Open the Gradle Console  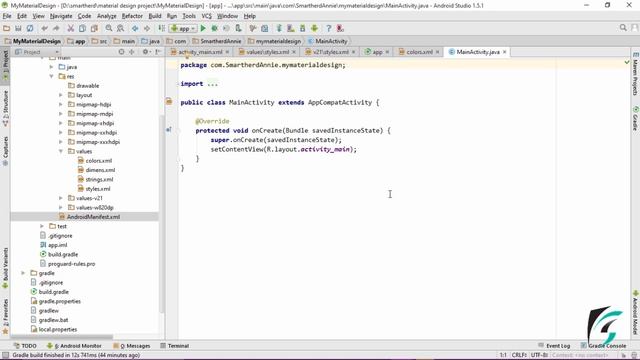pyautogui.click(x=604, y=346)
